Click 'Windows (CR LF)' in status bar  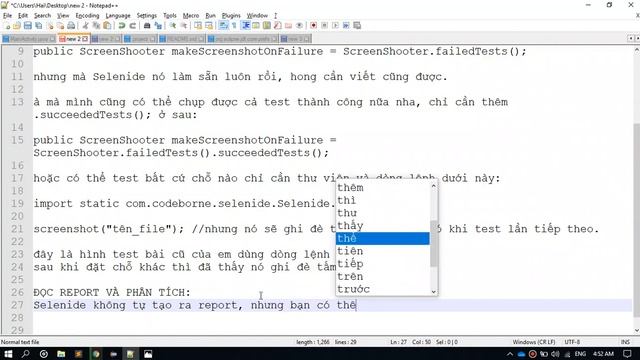(534, 342)
